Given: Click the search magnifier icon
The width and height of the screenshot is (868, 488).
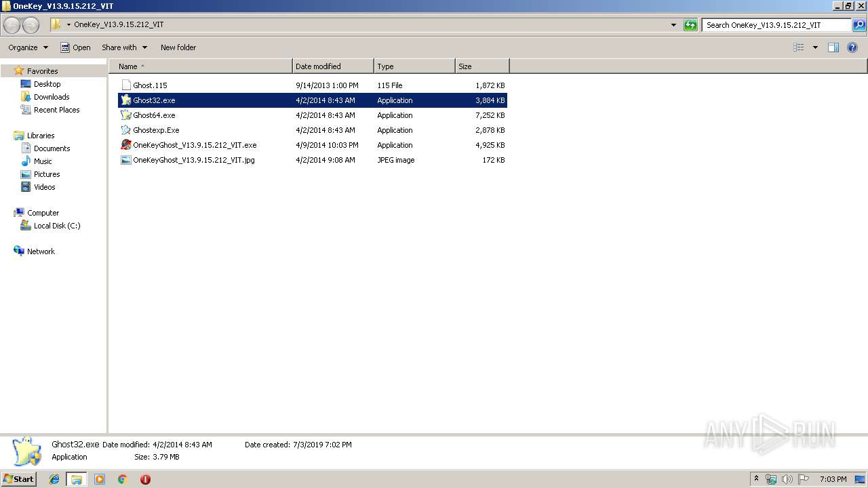Looking at the screenshot, I should point(859,25).
